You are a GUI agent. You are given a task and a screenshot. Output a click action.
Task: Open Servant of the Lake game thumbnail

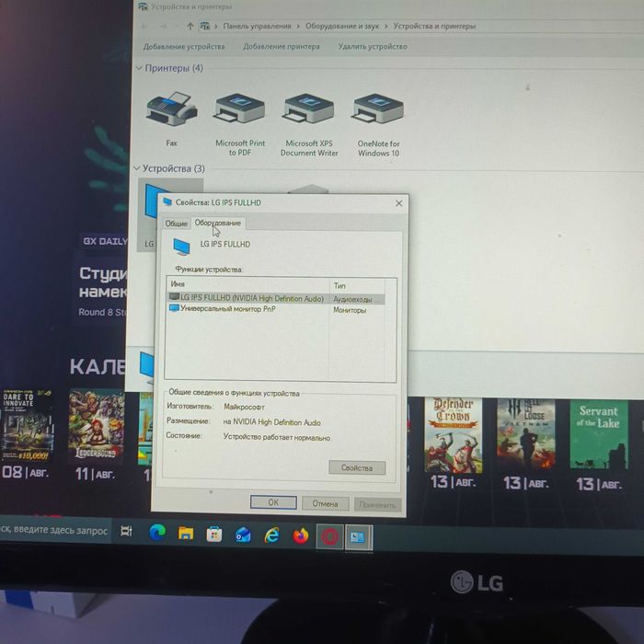(599, 435)
